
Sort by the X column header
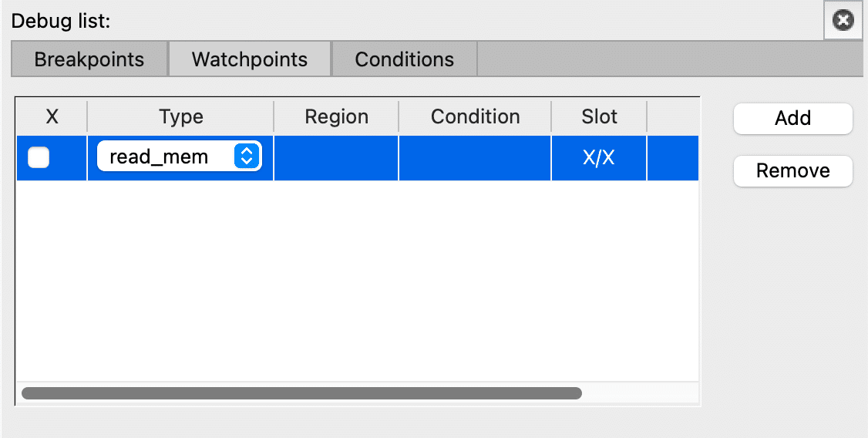tap(52, 117)
